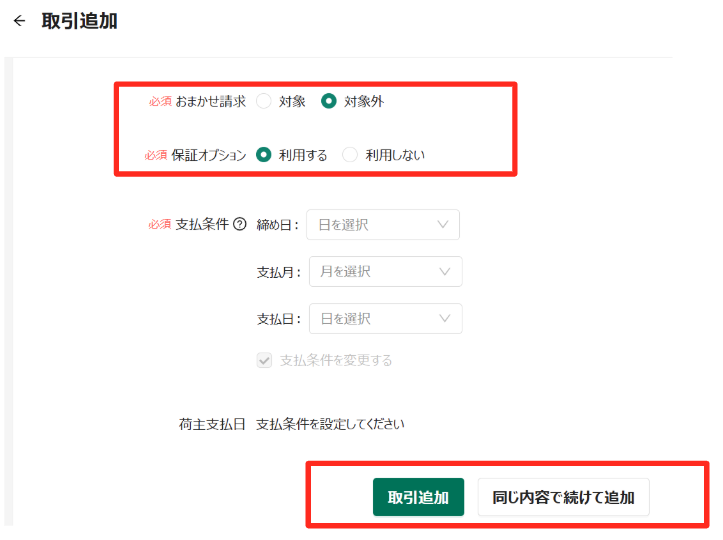
Task: Click the 保証オプション field label
Action: coord(209,155)
